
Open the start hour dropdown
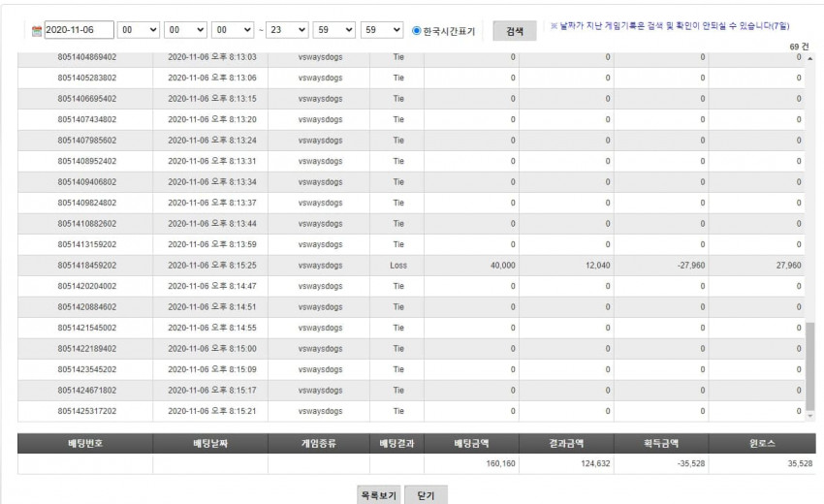tap(139, 30)
